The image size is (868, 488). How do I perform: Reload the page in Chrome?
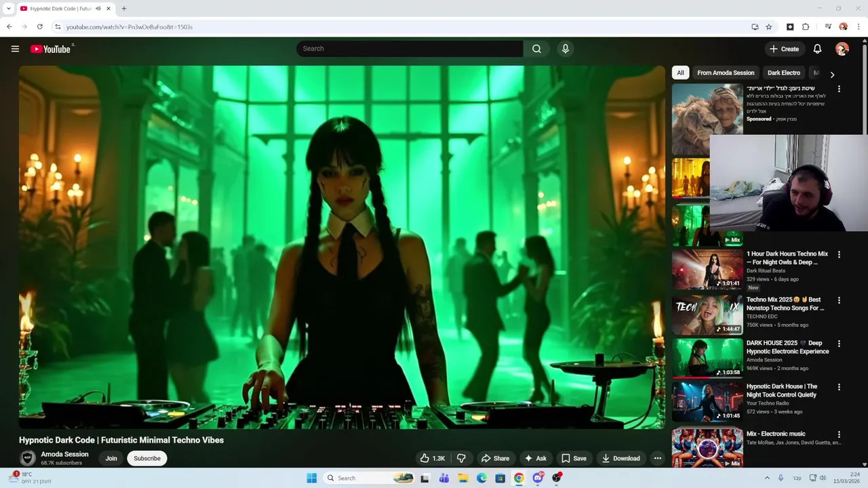pos(39,26)
